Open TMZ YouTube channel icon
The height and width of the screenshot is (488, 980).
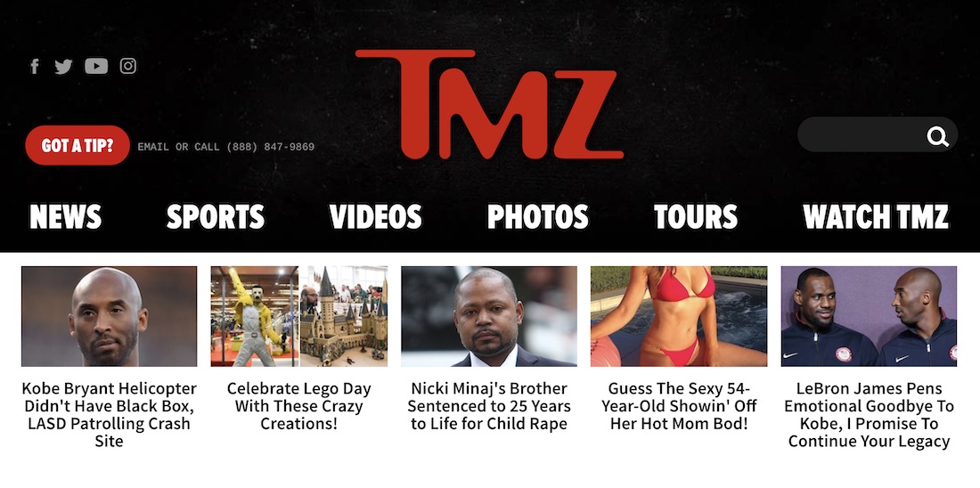tap(96, 66)
